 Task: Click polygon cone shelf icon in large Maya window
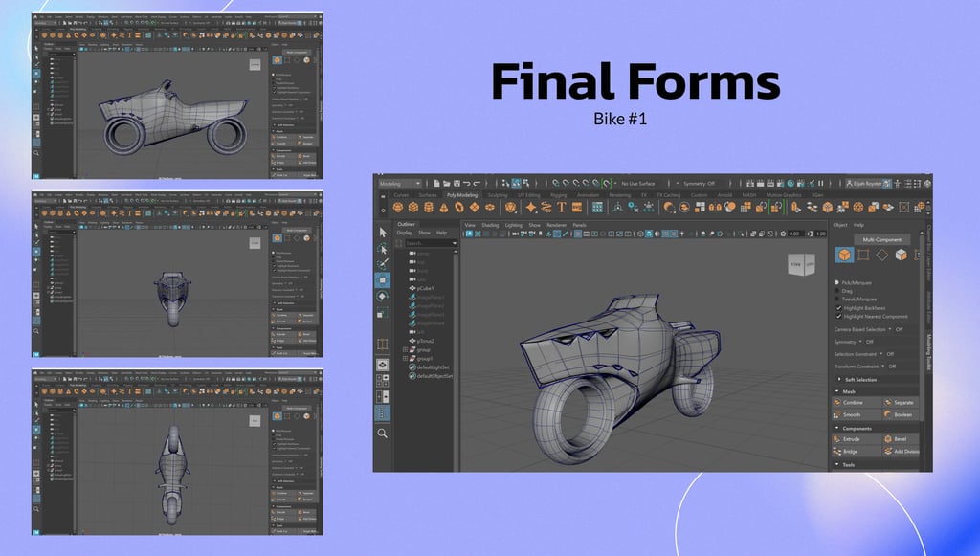444,208
